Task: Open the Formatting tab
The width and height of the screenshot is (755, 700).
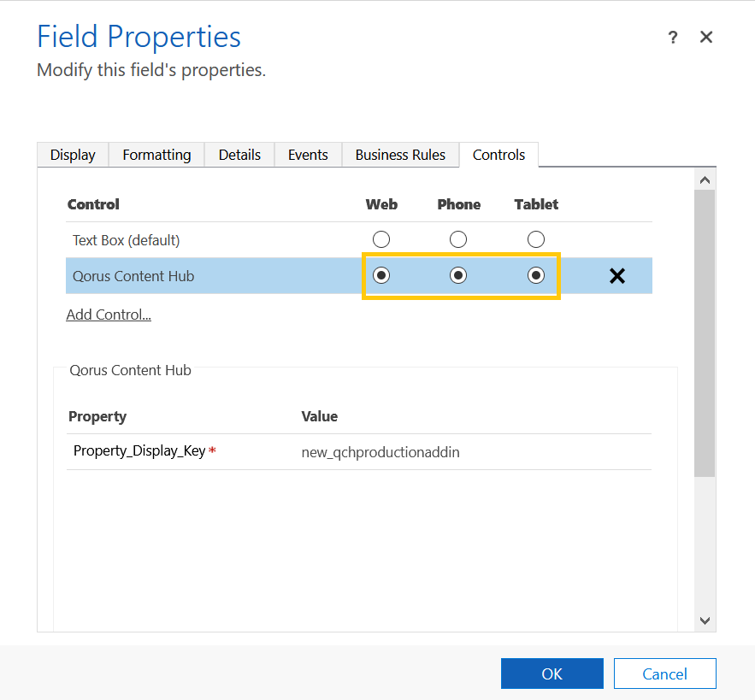Action: [156, 155]
